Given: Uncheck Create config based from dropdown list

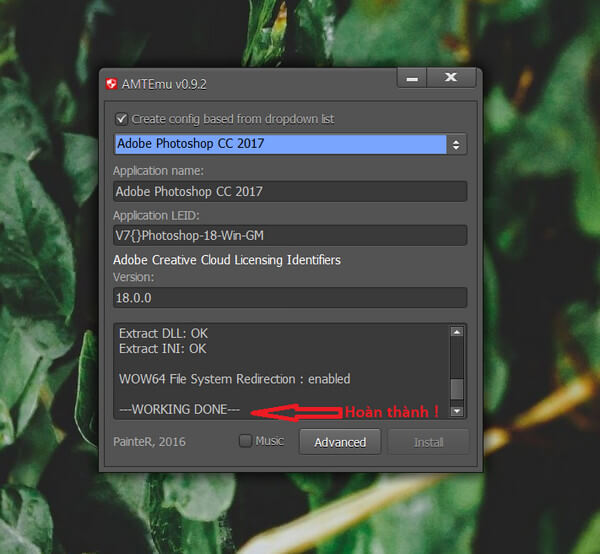Looking at the screenshot, I should [121, 119].
